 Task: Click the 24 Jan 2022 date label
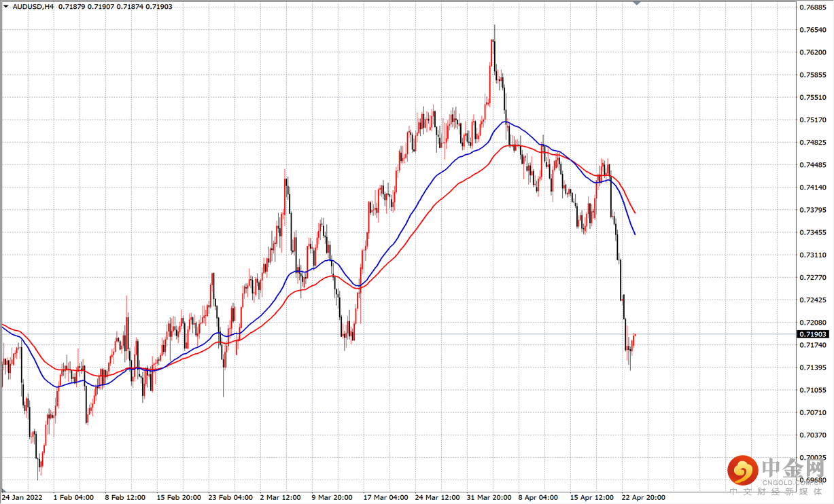point(22,497)
